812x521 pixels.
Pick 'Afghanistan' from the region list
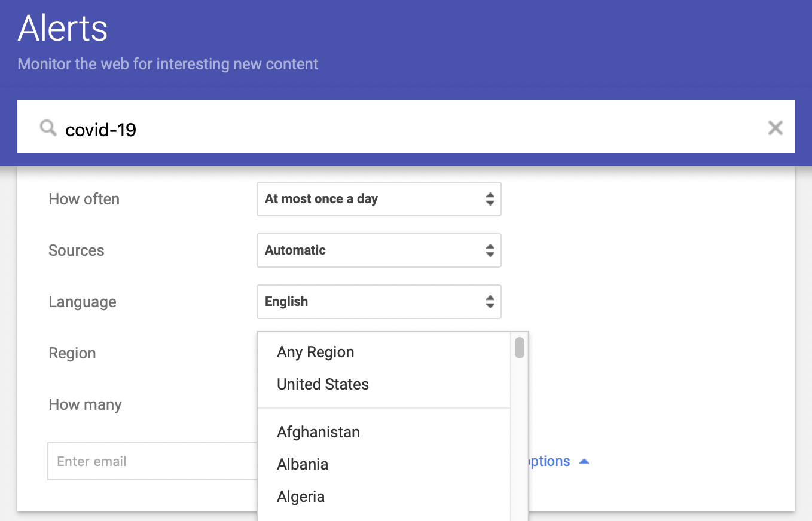click(318, 432)
